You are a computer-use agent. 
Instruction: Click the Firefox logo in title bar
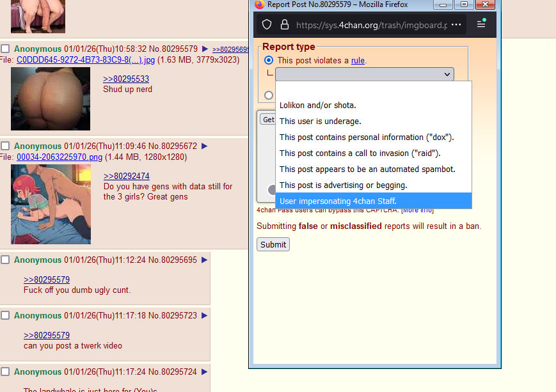260,4
